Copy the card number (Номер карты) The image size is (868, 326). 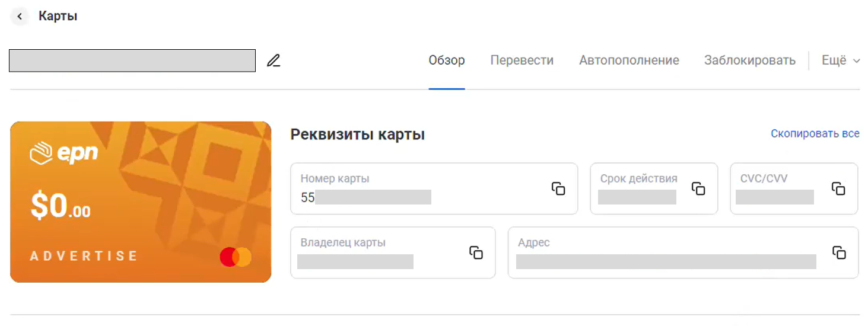pyautogui.click(x=558, y=188)
